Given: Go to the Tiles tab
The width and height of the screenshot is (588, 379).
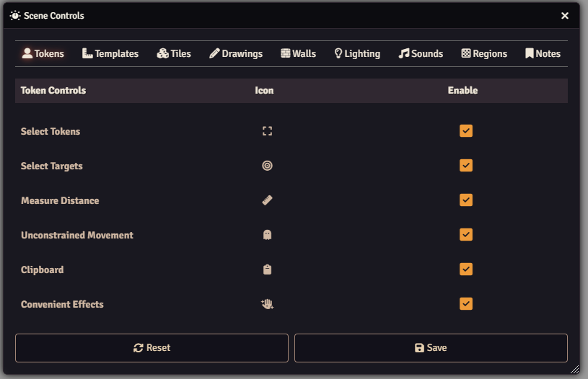Looking at the screenshot, I should click(x=174, y=53).
